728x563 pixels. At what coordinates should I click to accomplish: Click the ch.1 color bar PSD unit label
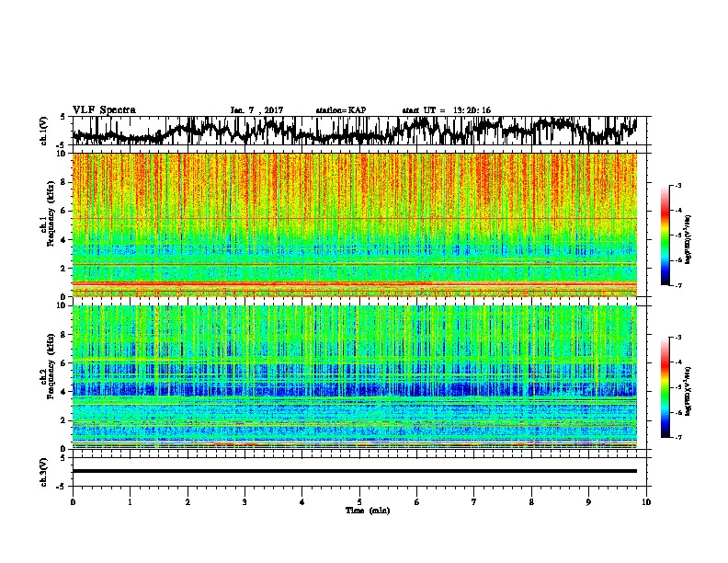[688, 239]
